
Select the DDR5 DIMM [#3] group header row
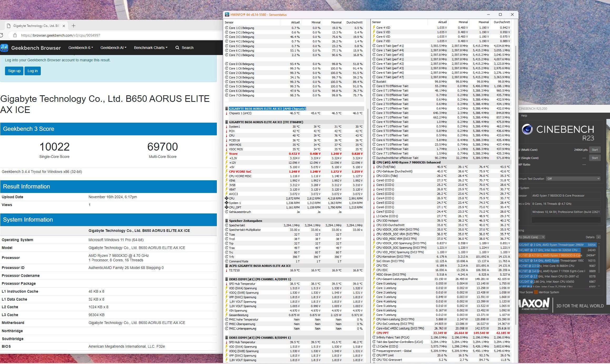pos(294,338)
